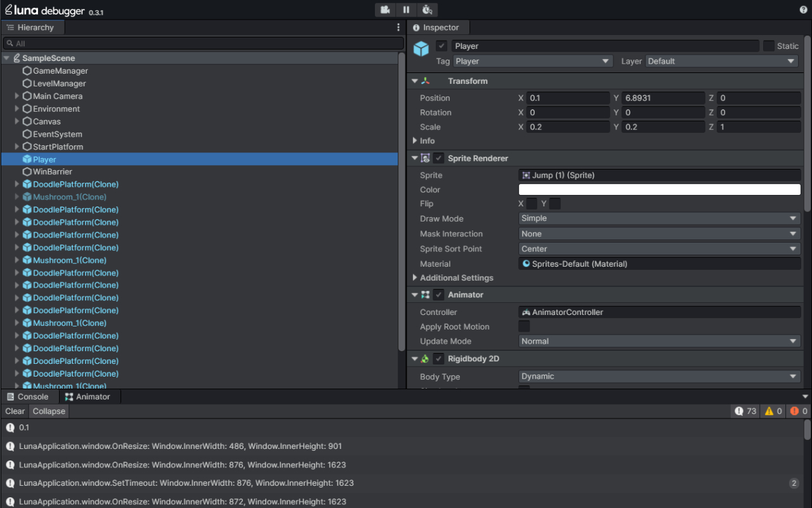The width and height of the screenshot is (812, 508).
Task: Click the white Color swatch in Sprite Renderer
Action: (x=659, y=189)
